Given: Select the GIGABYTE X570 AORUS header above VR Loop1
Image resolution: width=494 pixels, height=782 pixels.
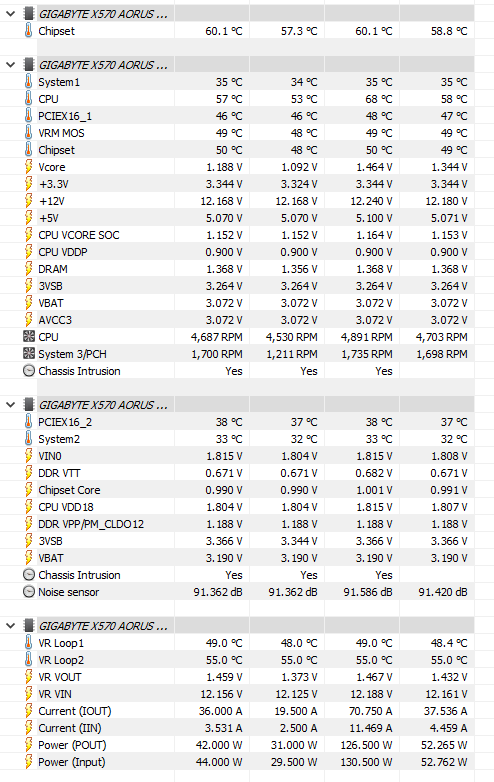Looking at the screenshot, I should pos(103,626).
